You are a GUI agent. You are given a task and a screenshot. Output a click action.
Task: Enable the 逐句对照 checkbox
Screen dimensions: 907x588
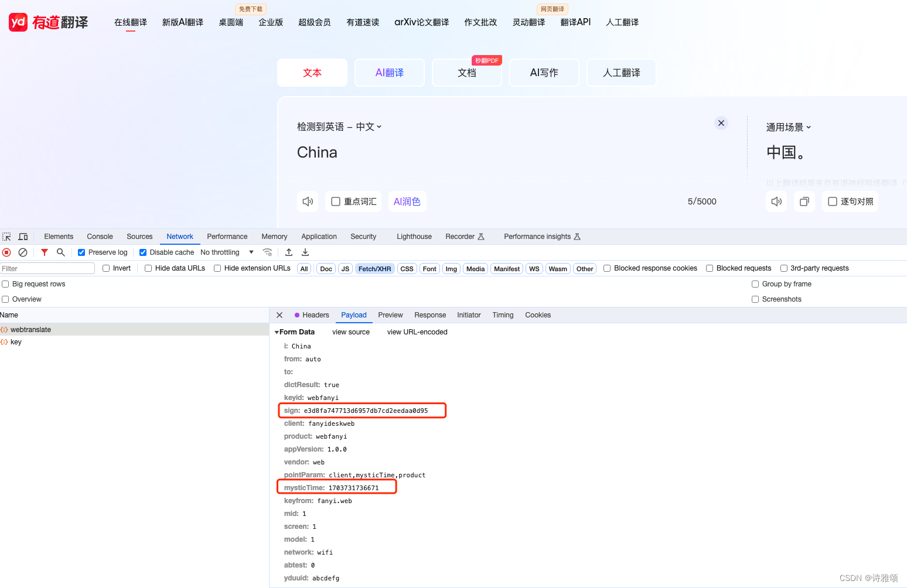coord(833,201)
